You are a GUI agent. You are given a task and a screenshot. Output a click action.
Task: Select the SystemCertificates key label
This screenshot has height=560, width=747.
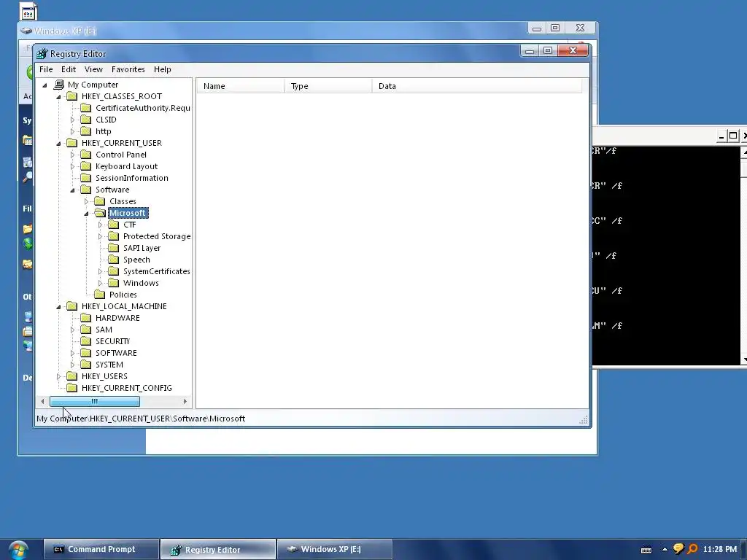pyautogui.click(x=156, y=271)
